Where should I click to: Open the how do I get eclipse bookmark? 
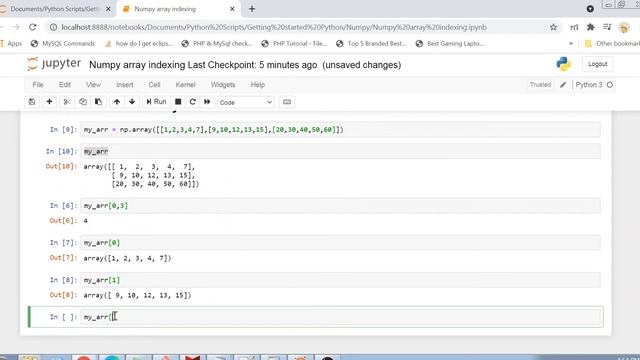coord(139,43)
